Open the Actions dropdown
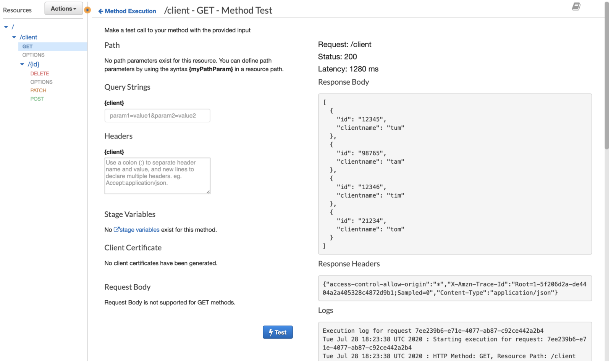Screen dimensions: 611x364 click(63, 8)
